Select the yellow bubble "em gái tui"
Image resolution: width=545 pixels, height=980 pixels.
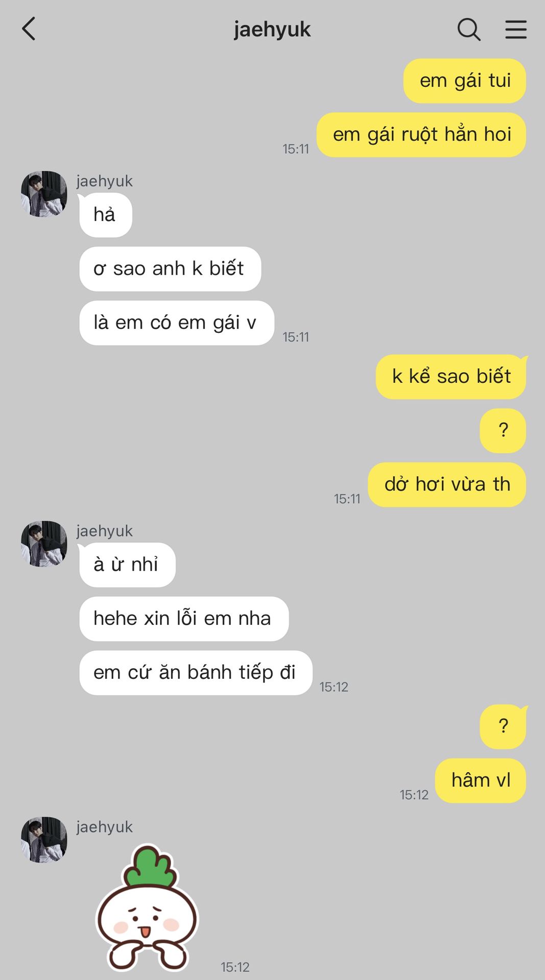click(x=465, y=81)
